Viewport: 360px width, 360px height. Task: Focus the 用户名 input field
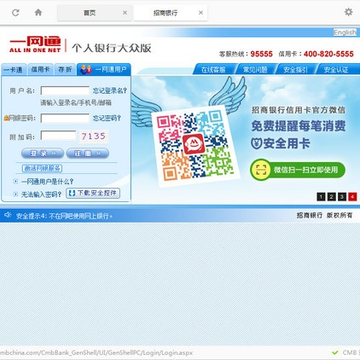[x=65, y=91]
